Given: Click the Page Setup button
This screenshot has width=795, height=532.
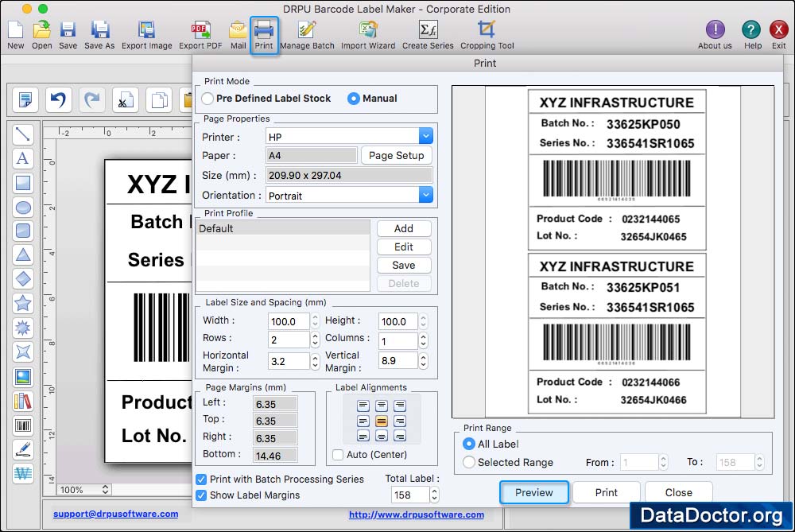Looking at the screenshot, I should tap(396, 155).
